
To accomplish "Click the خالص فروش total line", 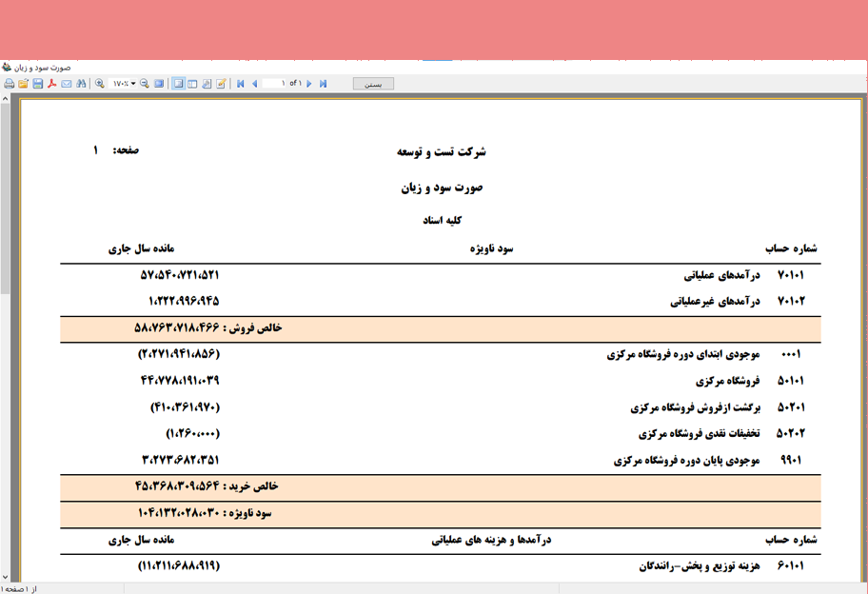I will coord(441,328).
